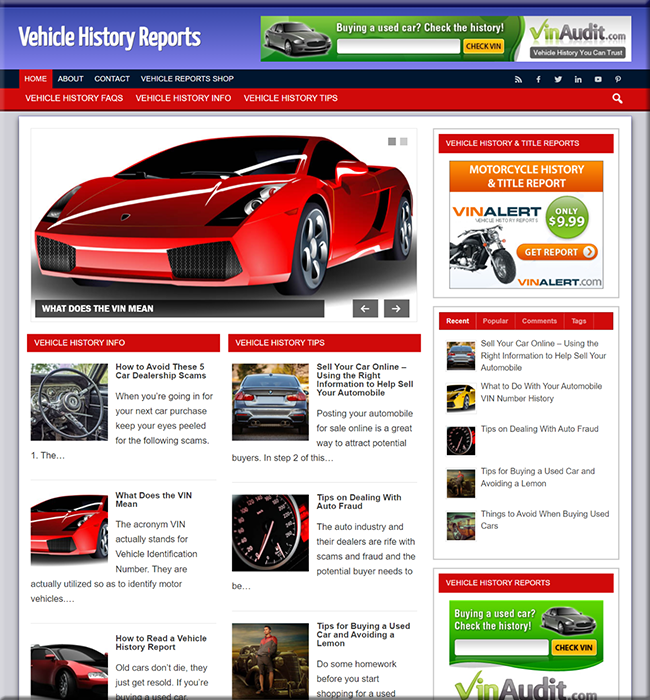The height and width of the screenshot is (700, 650).
Task: Open What Does the VIN Mean article title
Action: [154, 500]
